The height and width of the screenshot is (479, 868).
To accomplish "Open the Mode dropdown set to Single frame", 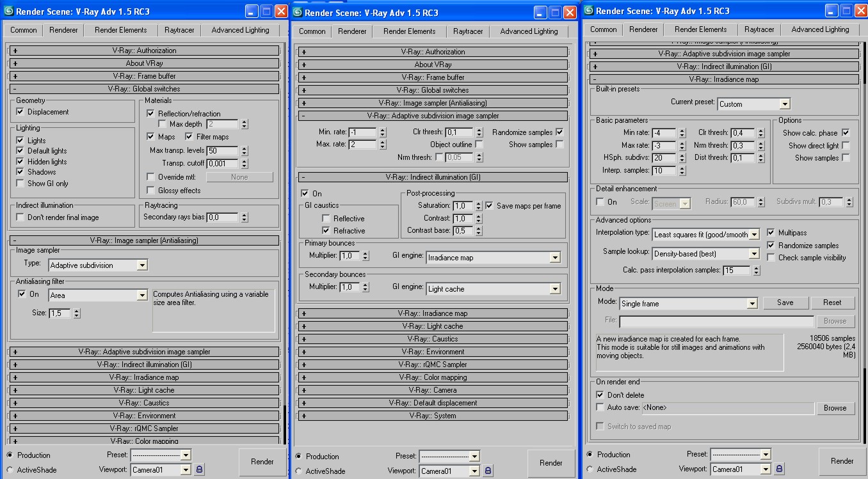I will (x=688, y=304).
